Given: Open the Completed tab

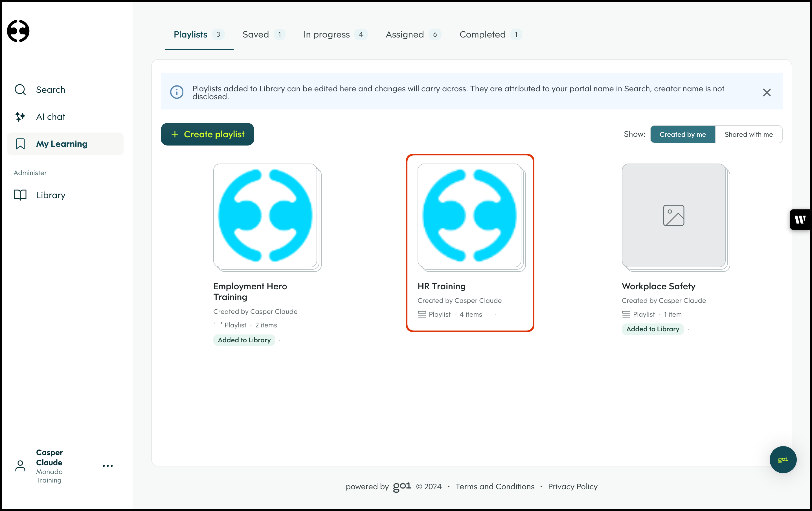Looking at the screenshot, I should point(491,34).
